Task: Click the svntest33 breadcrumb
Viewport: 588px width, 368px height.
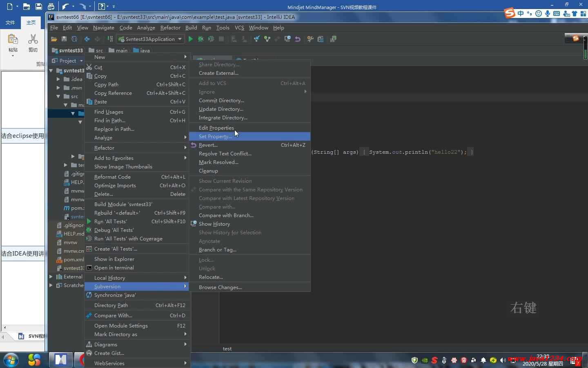Action: coord(67,50)
